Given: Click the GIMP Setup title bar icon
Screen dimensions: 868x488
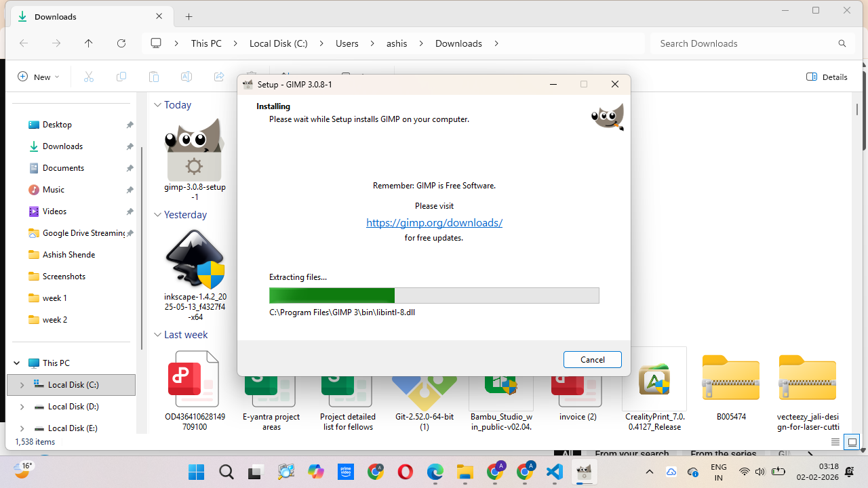Looking at the screenshot, I should (x=248, y=85).
